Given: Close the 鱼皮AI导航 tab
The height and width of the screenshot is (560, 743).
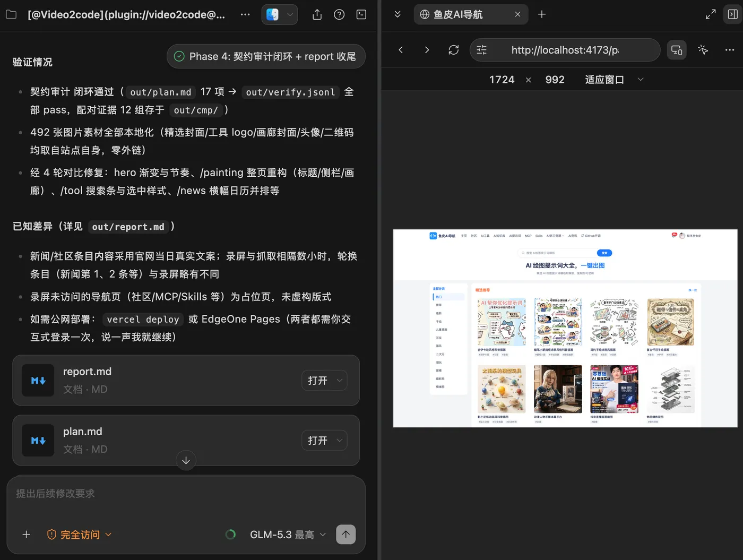Looking at the screenshot, I should pyautogui.click(x=517, y=14).
